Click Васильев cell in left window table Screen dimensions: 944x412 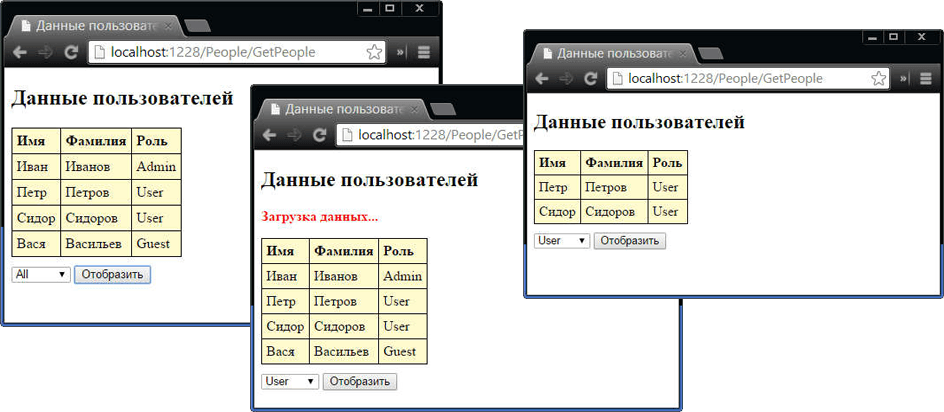click(96, 244)
